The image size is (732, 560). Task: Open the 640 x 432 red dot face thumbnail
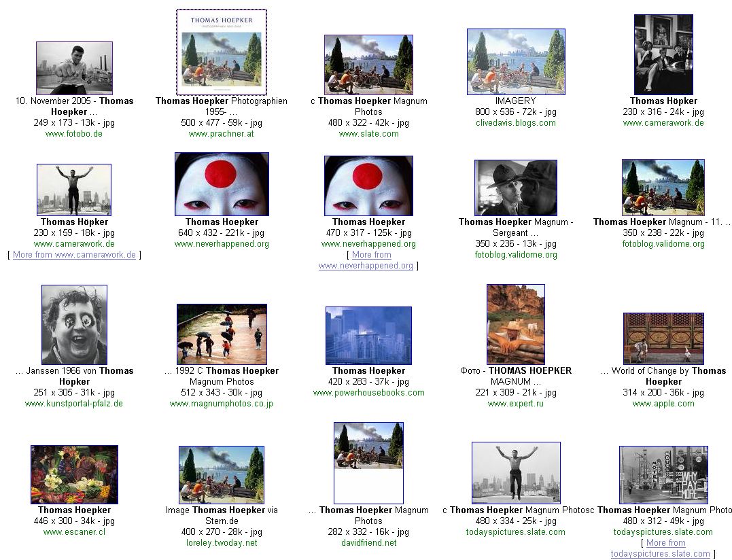tap(222, 184)
